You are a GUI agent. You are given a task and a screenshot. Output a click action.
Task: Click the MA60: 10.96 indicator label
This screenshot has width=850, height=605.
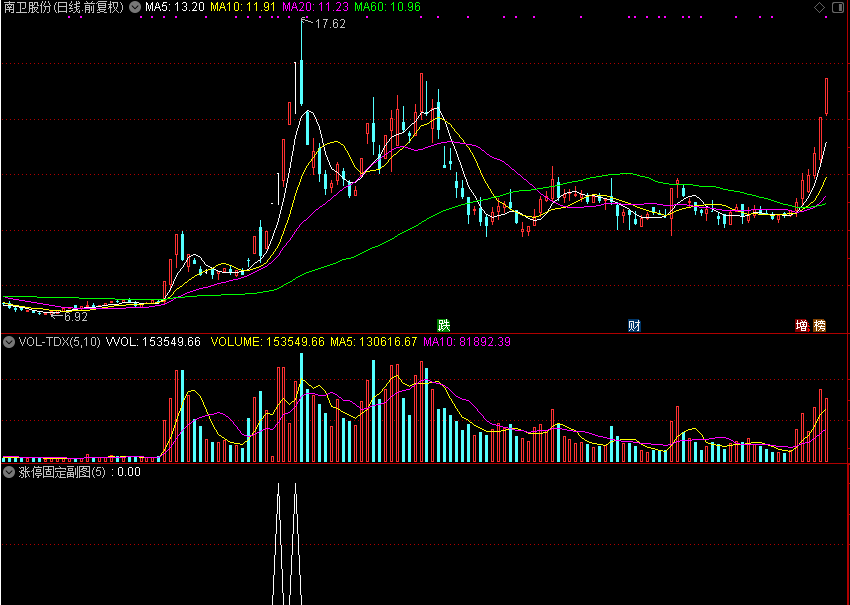387,7
